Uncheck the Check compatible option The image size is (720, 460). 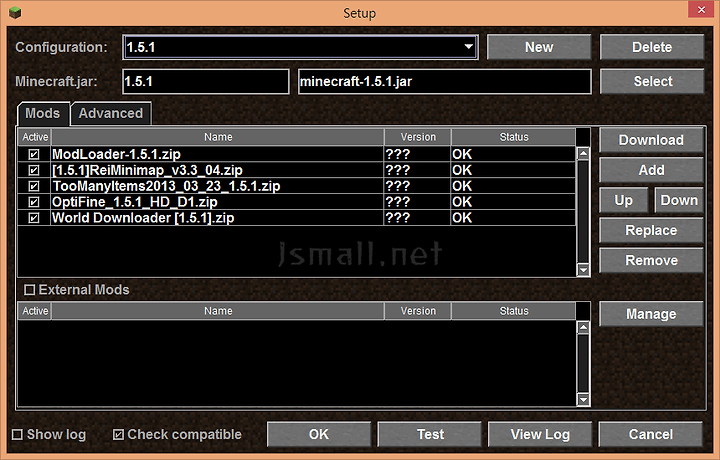[118, 434]
